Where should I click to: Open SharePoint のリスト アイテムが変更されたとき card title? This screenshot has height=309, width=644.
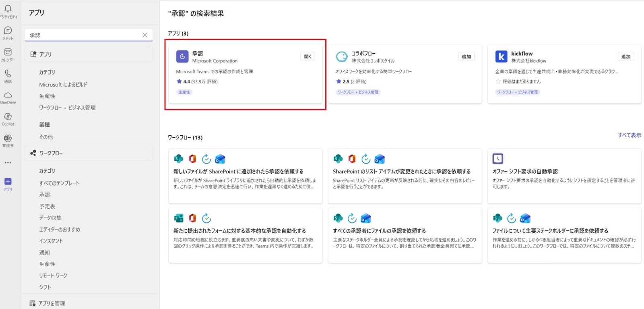pyautogui.click(x=402, y=172)
